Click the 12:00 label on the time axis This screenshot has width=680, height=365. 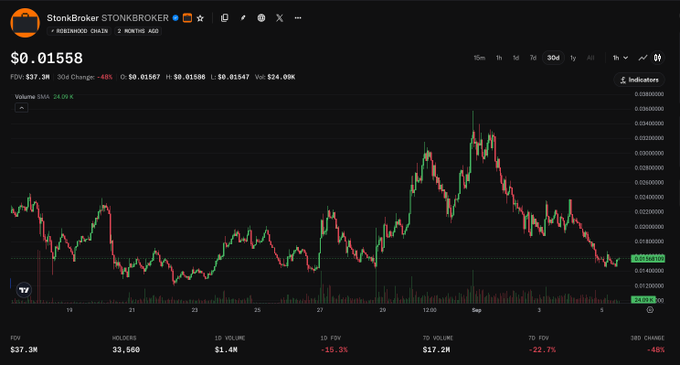tap(429, 310)
